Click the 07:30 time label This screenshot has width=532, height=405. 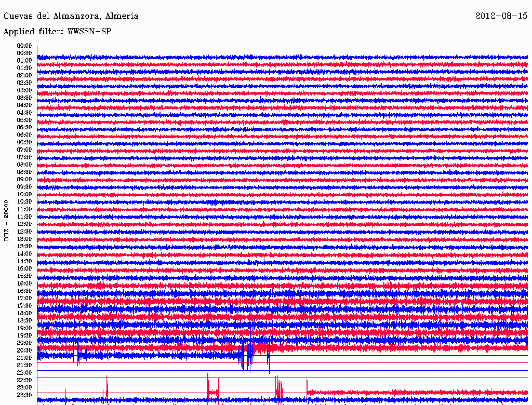(24, 157)
